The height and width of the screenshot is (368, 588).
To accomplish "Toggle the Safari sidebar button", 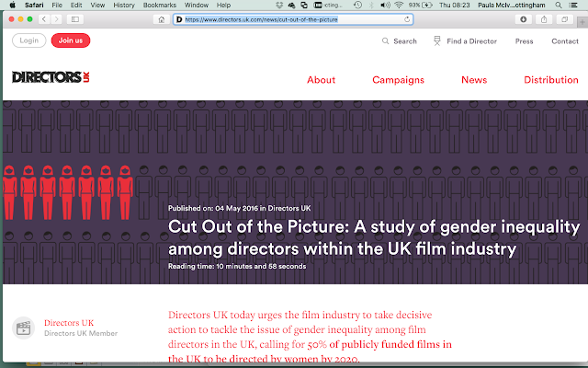I will [75, 19].
